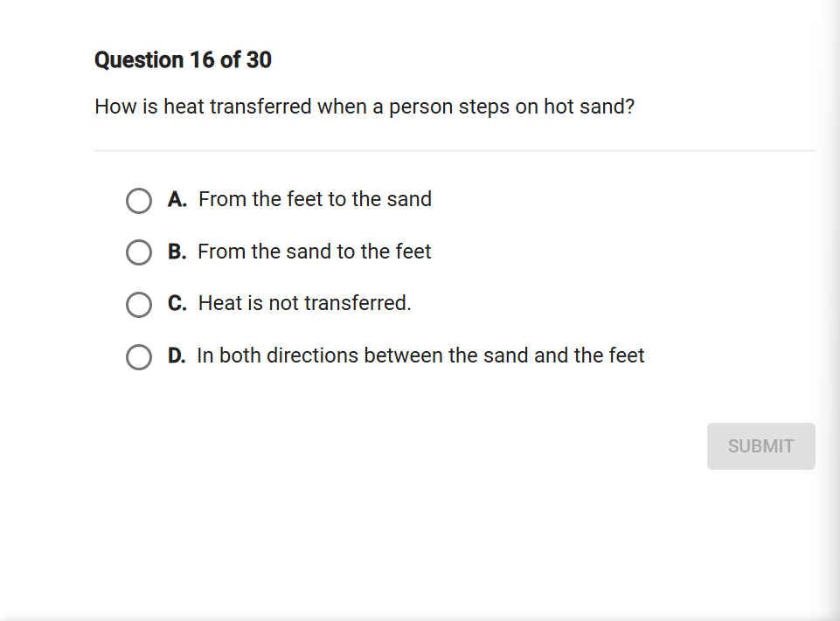Viewport: 840px width, 621px height.
Task: Choose the radio button for option B
Action: [x=139, y=252]
